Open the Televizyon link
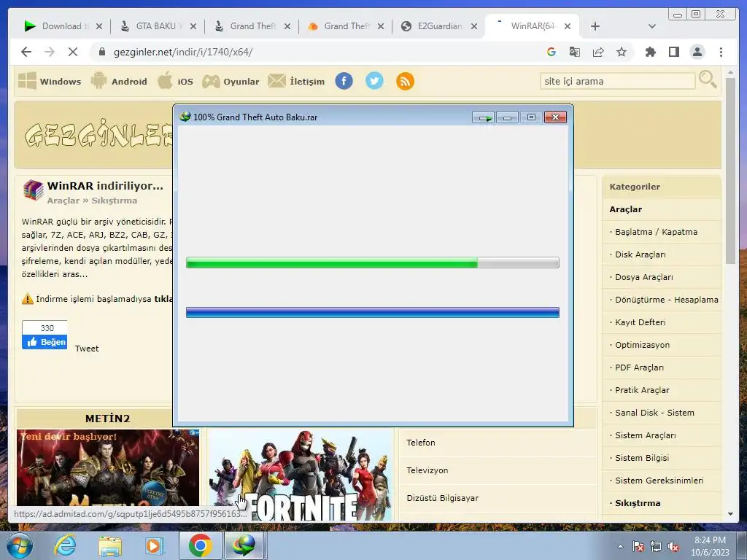This screenshot has height=560, width=747. (427, 470)
